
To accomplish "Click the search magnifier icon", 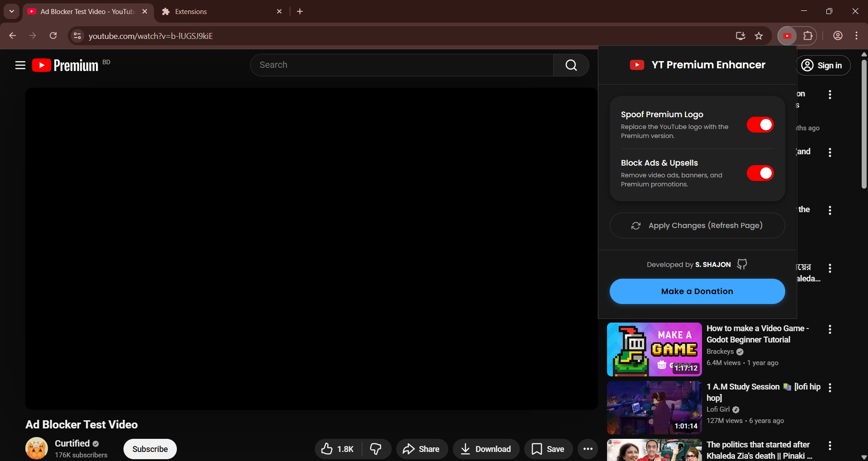I will point(571,65).
